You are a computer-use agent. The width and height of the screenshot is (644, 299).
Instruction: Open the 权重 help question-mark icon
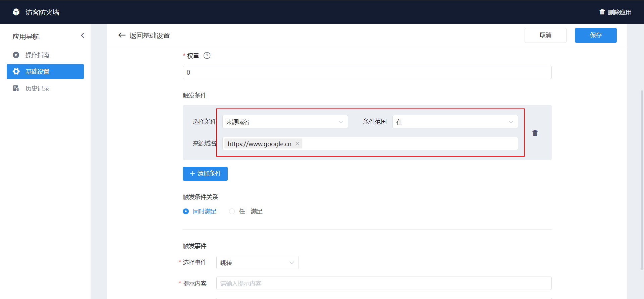click(207, 56)
